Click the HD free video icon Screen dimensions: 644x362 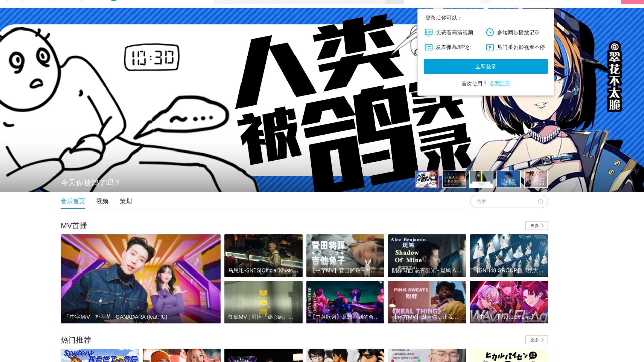(428, 33)
